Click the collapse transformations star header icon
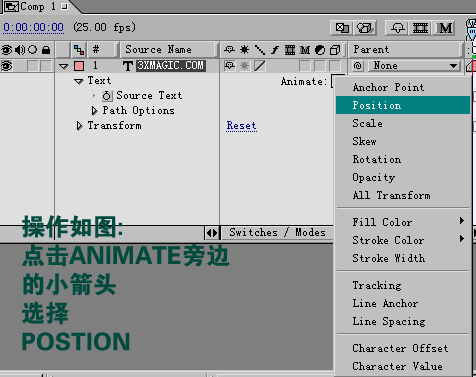Screen dimensions: 476x377 (x=244, y=50)
